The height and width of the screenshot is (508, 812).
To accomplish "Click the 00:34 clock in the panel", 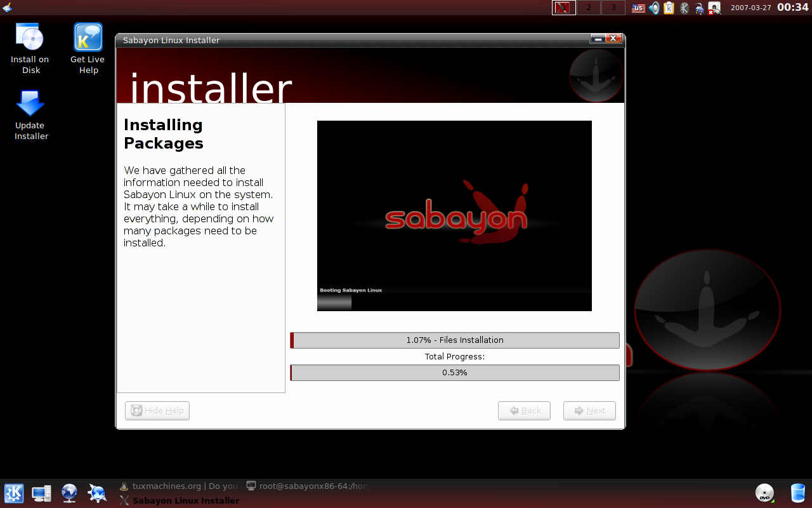I will point(793,8).
